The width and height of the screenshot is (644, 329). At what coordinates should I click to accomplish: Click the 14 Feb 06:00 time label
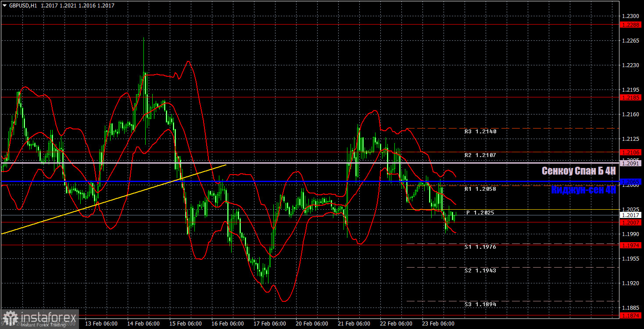[x=143, y=324]
